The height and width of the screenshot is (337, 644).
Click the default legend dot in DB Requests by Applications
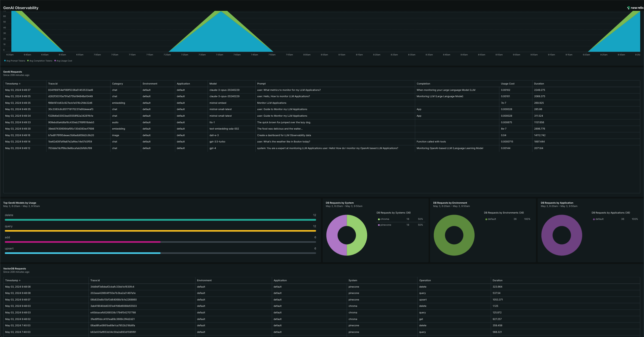tap(594, 219)
